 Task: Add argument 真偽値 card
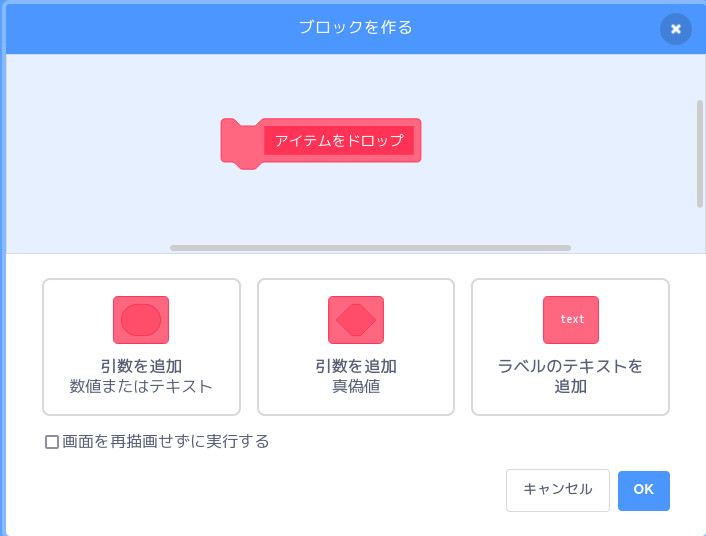pos(356,347)
